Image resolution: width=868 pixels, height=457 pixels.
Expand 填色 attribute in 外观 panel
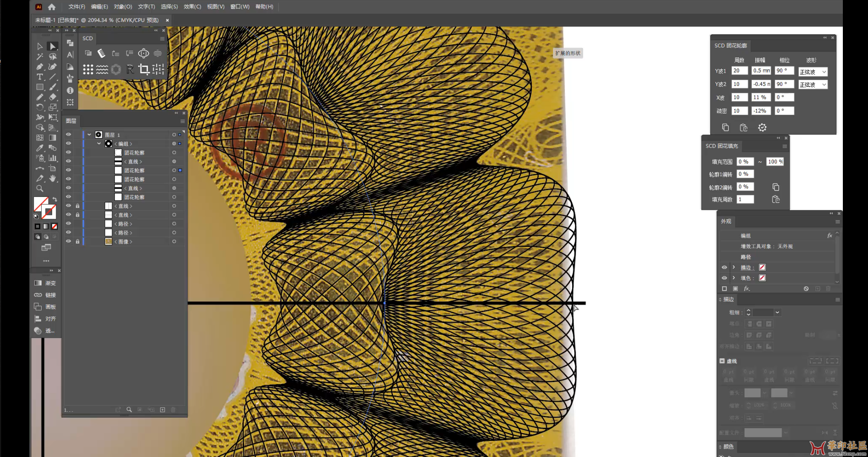click(x=734, y=278)
